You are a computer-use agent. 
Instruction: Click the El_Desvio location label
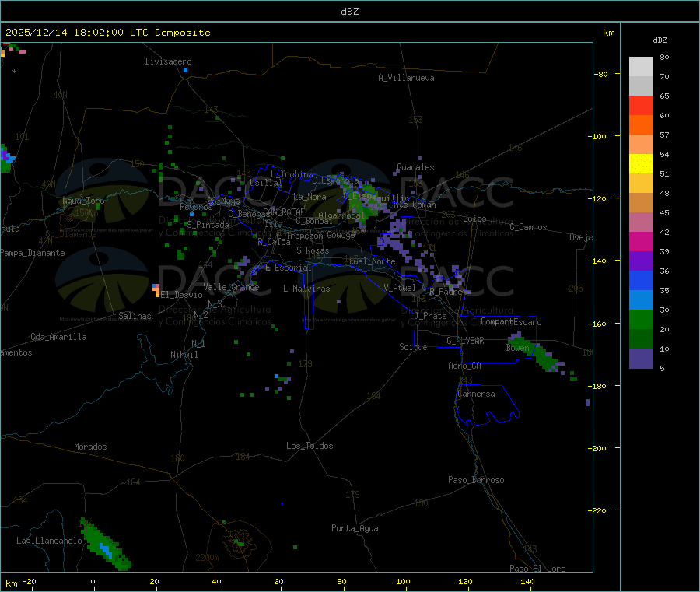pos(181,295)
